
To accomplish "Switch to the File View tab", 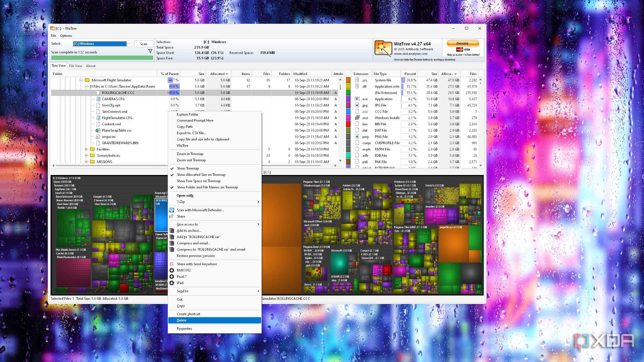I will coord(76,66).
